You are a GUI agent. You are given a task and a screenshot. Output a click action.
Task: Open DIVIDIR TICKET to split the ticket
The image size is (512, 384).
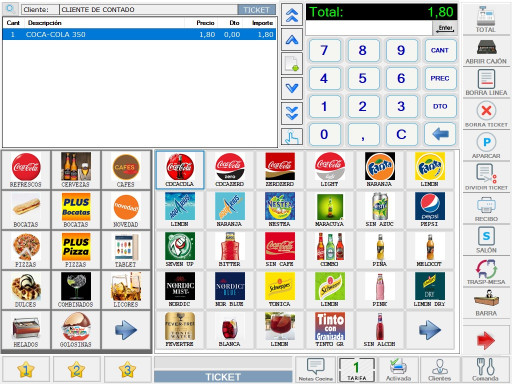pos(486,177)
